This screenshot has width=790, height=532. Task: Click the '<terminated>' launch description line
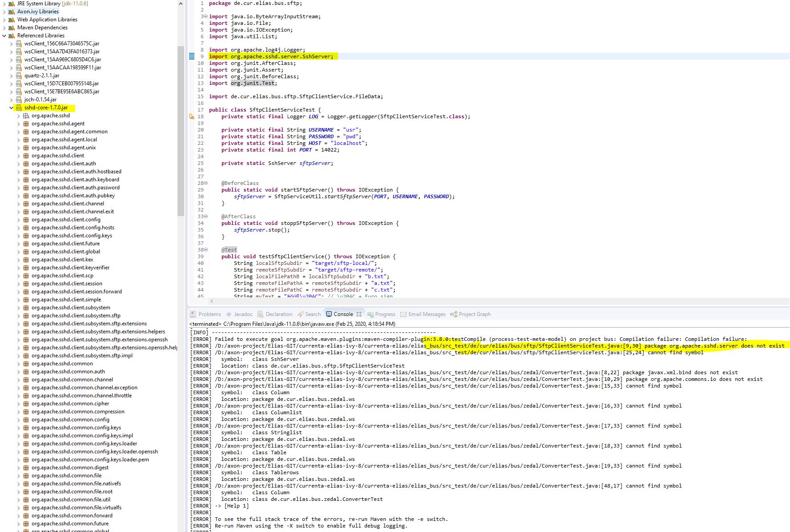tap(292, 324)
